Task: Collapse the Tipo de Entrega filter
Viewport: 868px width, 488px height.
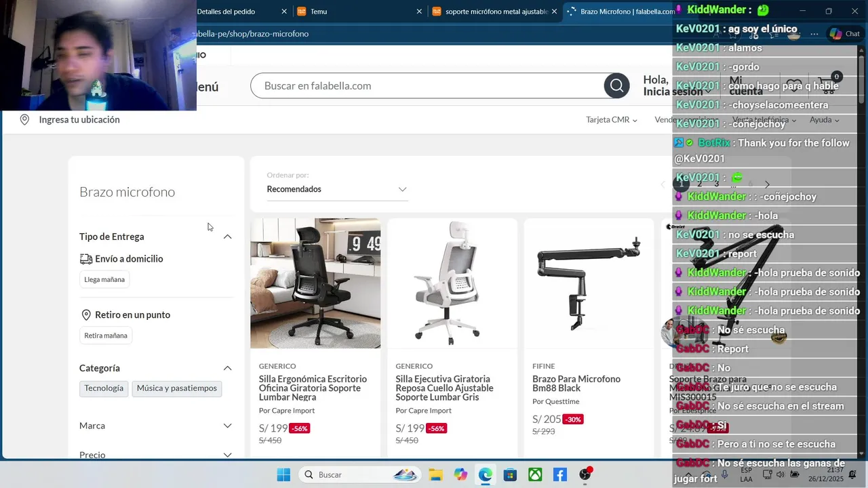Action: pos(228,237)
